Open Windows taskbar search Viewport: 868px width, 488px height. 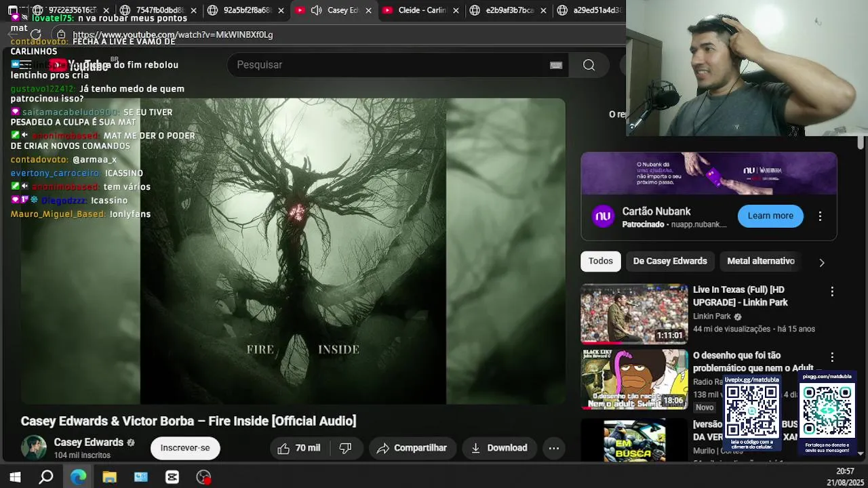(46, 477)
